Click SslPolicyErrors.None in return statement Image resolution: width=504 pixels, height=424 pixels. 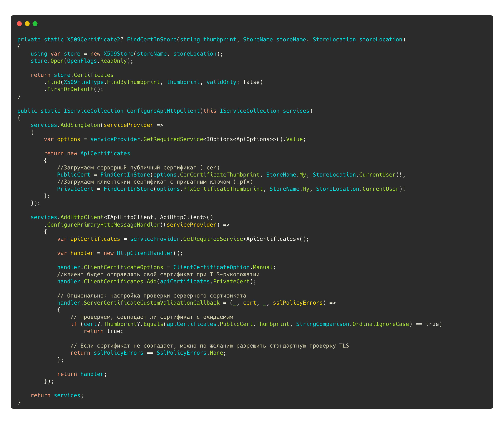click(190, 353)
